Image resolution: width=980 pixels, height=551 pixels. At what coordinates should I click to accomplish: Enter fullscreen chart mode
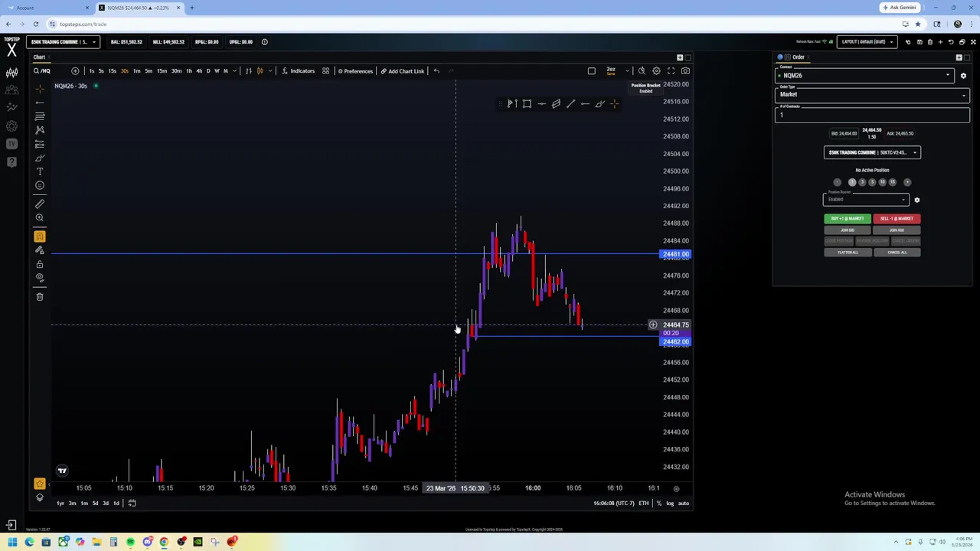(x=671, y=71)
